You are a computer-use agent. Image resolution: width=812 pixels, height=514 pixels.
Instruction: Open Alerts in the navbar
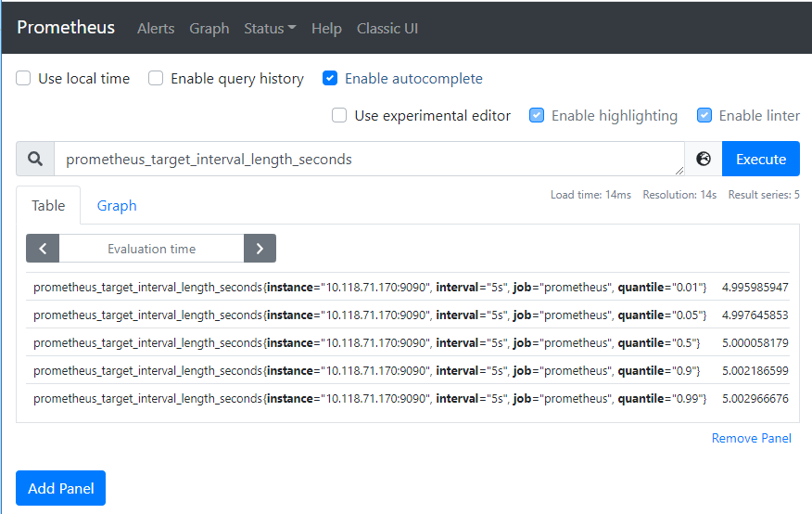pos(156,28)
